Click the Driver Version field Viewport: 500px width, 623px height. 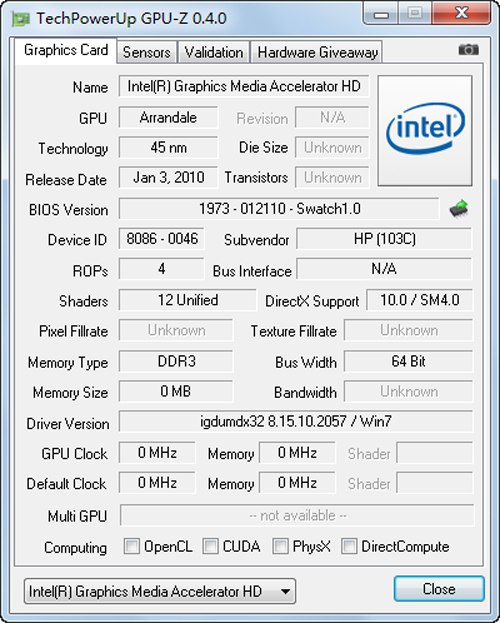coord(296,421)
